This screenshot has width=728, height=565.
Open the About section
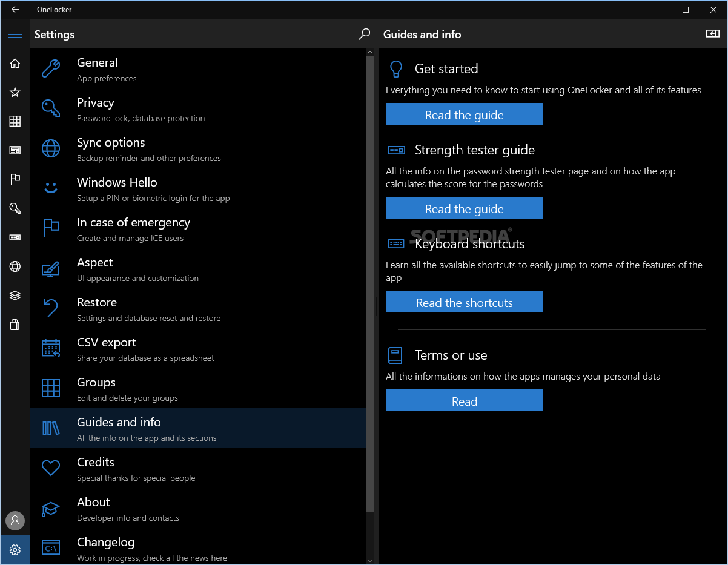point(198,508)
